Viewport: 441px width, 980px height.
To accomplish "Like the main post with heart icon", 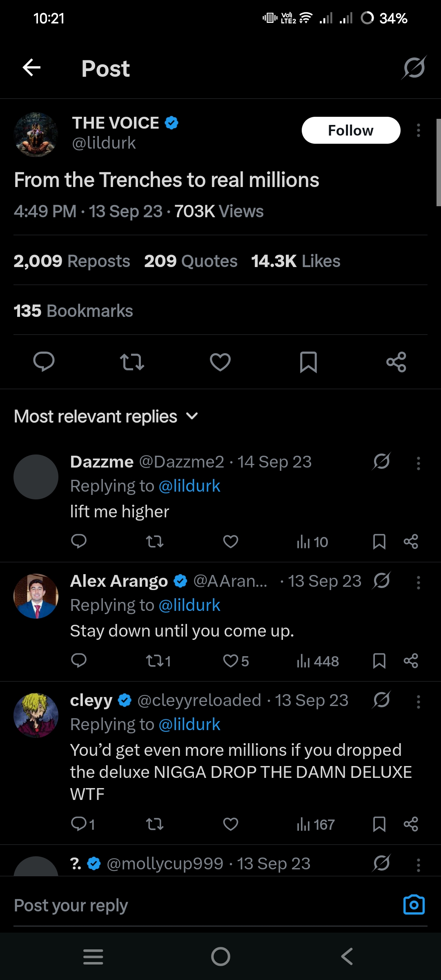I will point(220,362).
